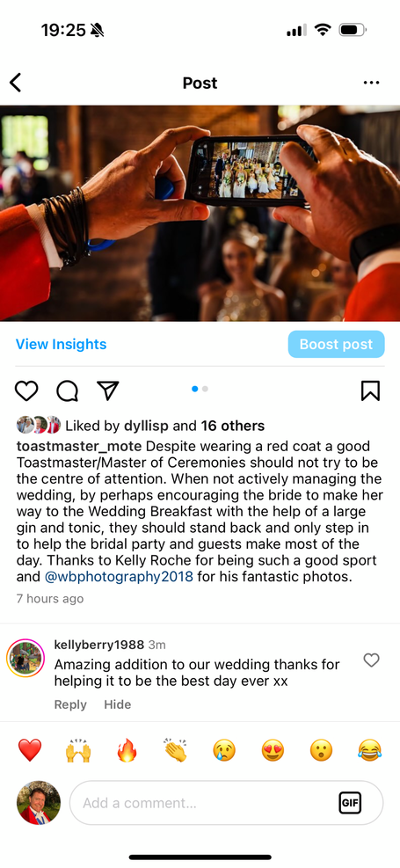
Task: Insert the red heart emoji reaction
Action: click(30, 751)
